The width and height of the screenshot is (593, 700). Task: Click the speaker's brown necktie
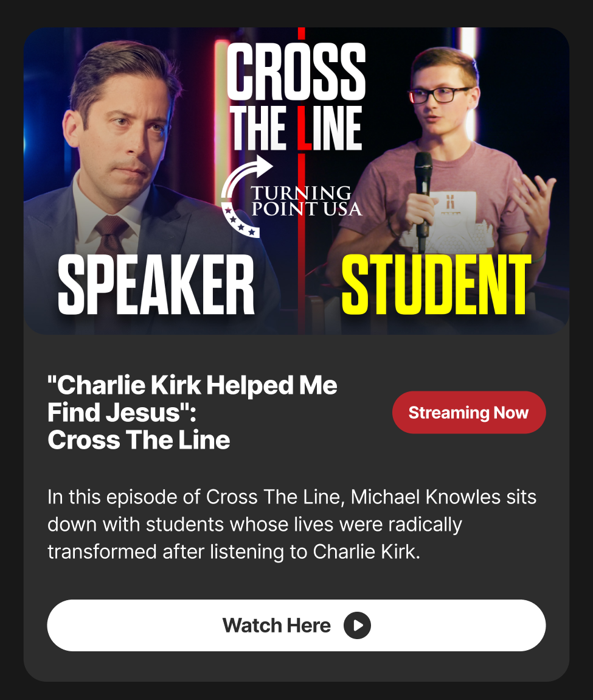click(x=109, y=236)
